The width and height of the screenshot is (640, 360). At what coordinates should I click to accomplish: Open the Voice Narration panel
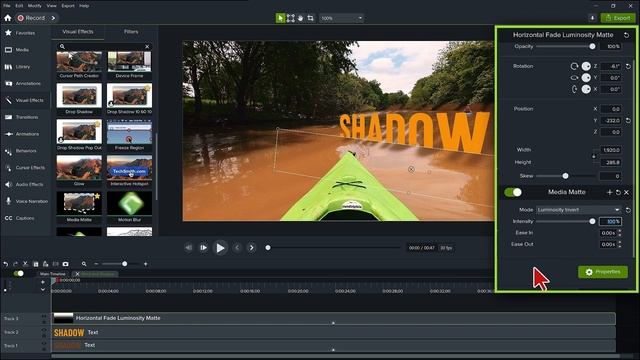26,201
